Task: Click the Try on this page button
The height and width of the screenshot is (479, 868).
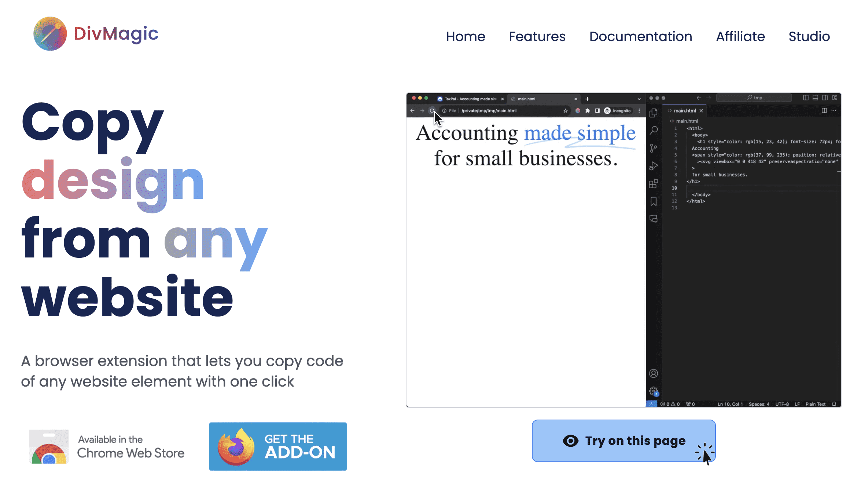Action: tap(624, 440)
